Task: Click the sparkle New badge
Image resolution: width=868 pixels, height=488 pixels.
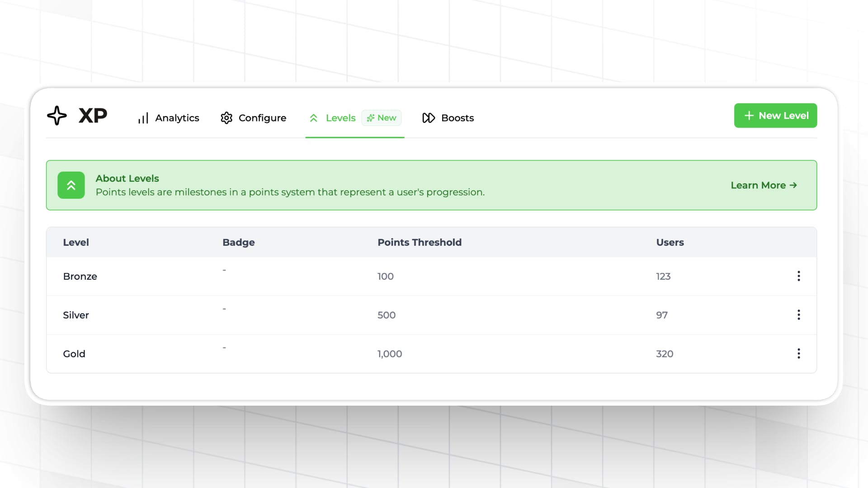Action: [x=382, y=118]
